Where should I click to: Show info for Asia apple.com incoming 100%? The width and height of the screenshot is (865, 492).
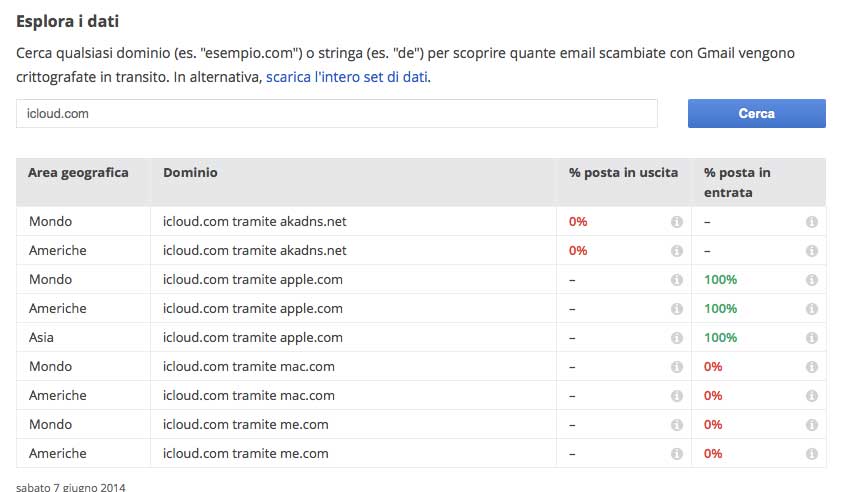click(812, 338)
